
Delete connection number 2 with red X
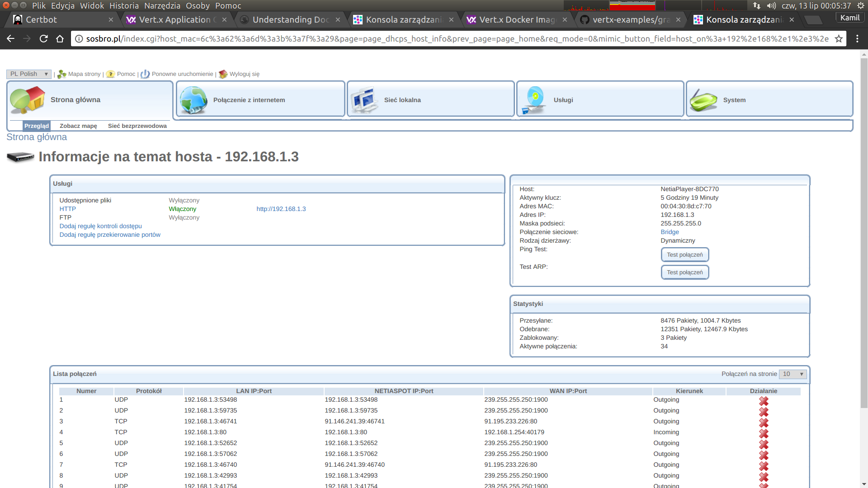764,412
